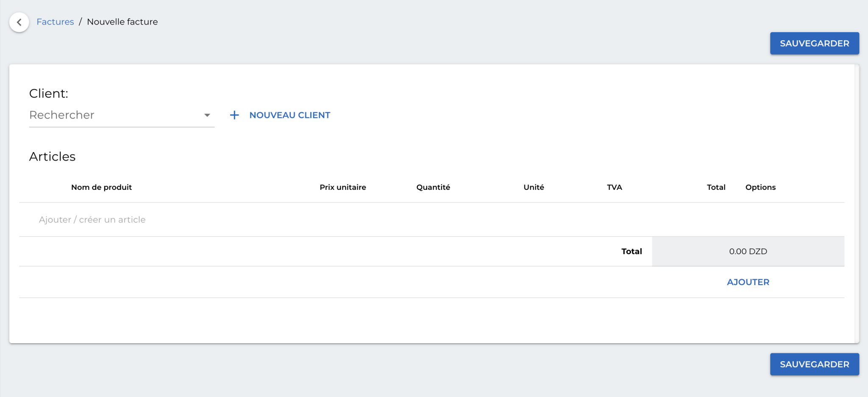Viewport: 868px width, 397px height.
Task: Click the Ajouter / créer un article field
Action: coord(92,219)
